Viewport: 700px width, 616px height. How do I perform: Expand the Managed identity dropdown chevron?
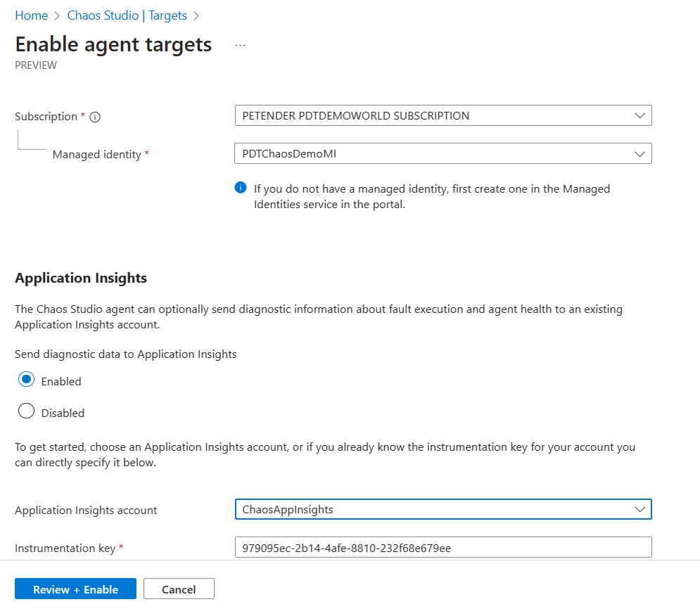(639, 153)
